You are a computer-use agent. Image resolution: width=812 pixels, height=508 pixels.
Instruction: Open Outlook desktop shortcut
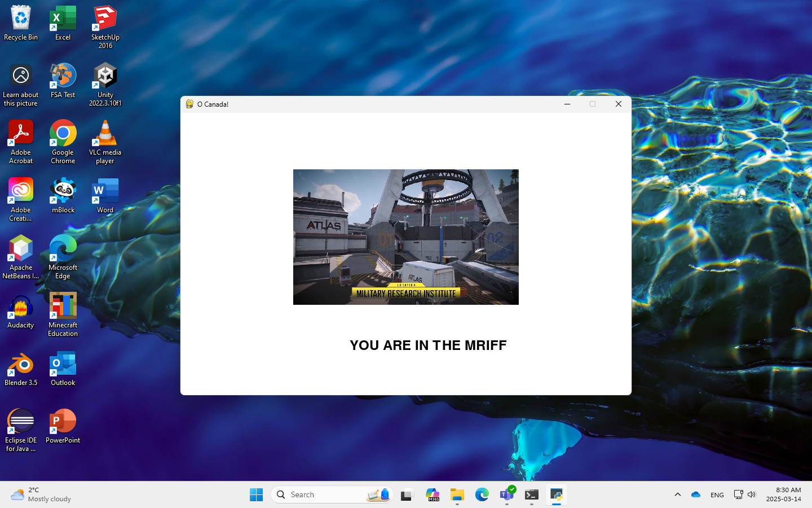[x=63, y=369]
